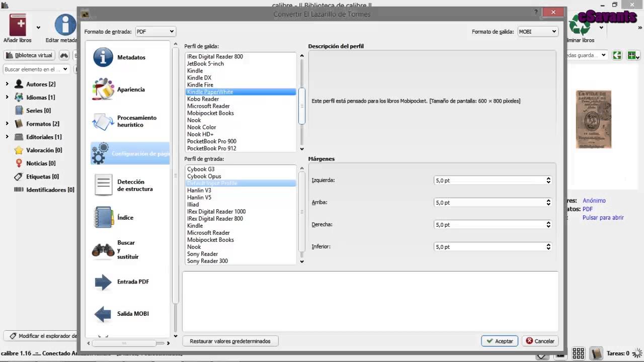Click the green arrow saved-search icon

coord(617,55)
